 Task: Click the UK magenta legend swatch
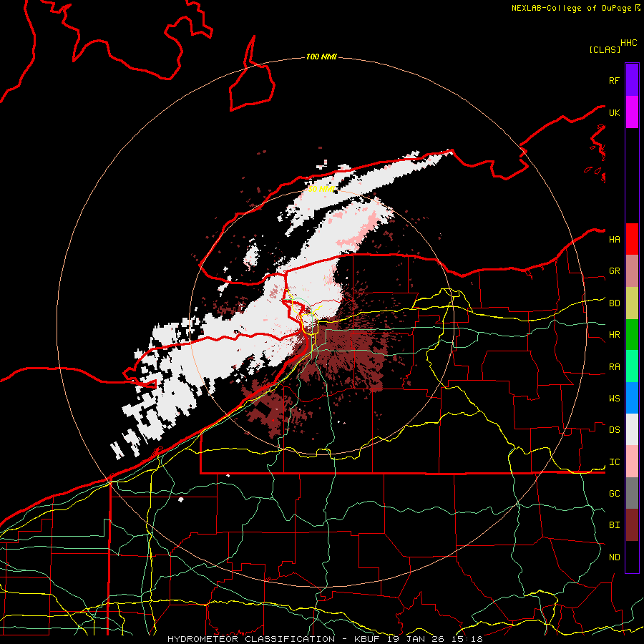[632, 112]
